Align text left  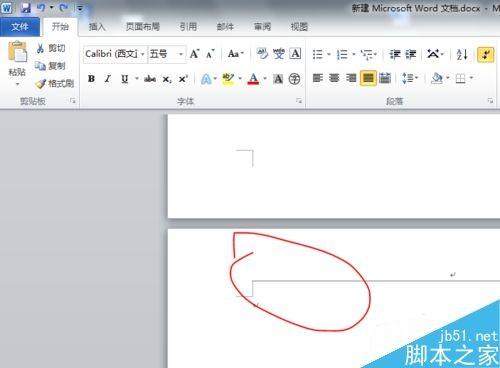(318, 78)
